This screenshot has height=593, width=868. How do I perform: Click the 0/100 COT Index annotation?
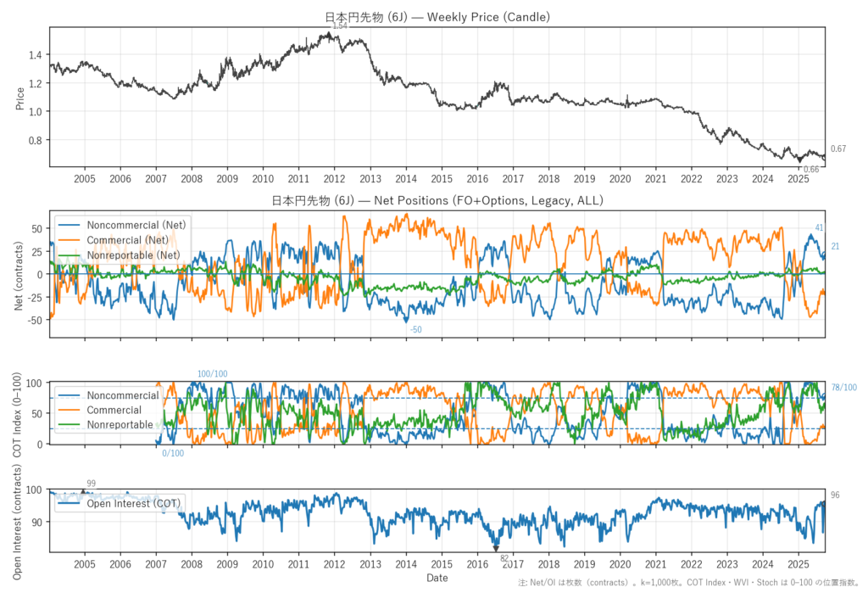click(x=172, y=453)
